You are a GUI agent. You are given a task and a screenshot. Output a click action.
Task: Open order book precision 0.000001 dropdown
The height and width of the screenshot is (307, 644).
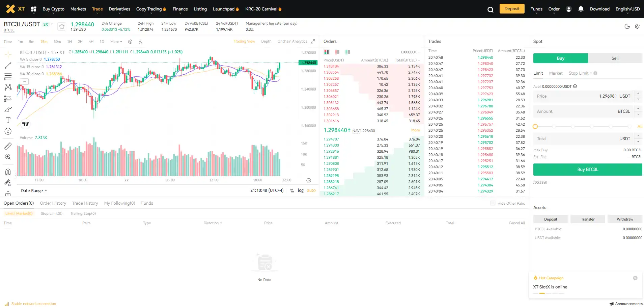point(411,52)
